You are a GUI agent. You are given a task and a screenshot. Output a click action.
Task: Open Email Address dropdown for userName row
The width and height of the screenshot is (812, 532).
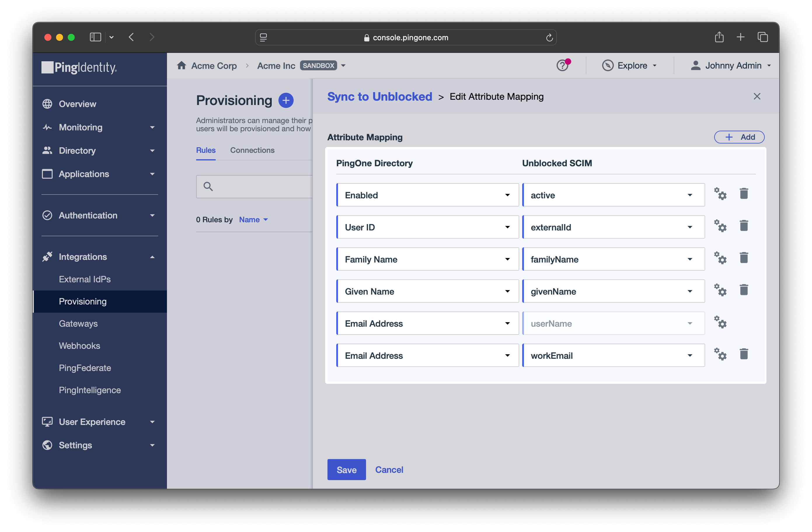coord(428,323)
